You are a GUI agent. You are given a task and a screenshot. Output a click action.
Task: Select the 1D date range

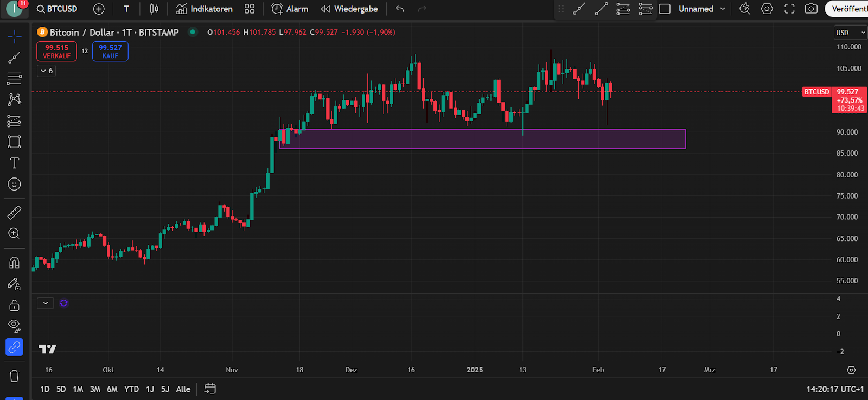click(x=45, y=389)
